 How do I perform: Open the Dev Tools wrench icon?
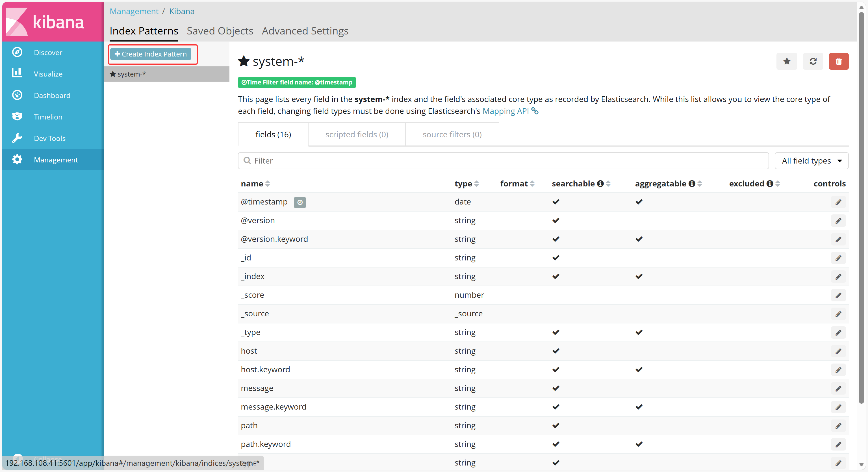(17, 138)
